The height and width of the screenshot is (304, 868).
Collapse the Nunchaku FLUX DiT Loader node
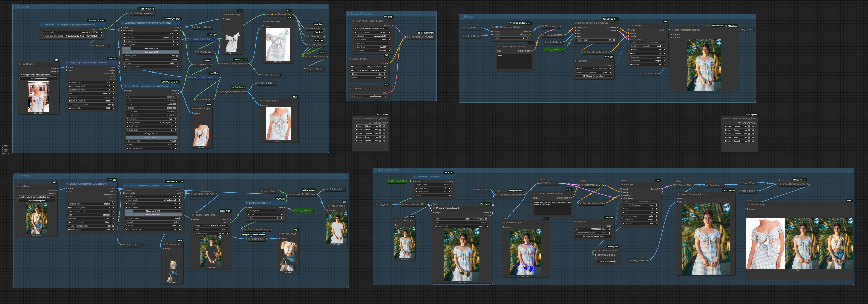coord(354,21)
